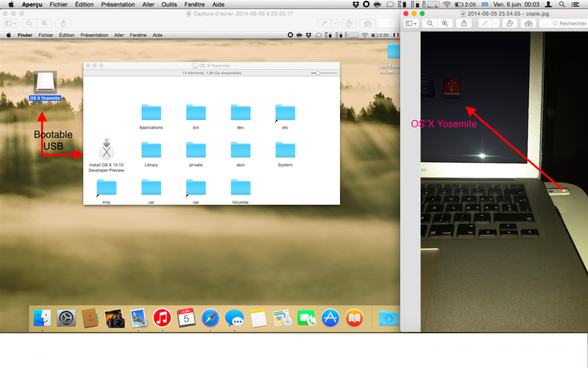This screenshot has width=588, height=368.
Task: Click the Greek flag input source icon
Action: tap(484, 4)
